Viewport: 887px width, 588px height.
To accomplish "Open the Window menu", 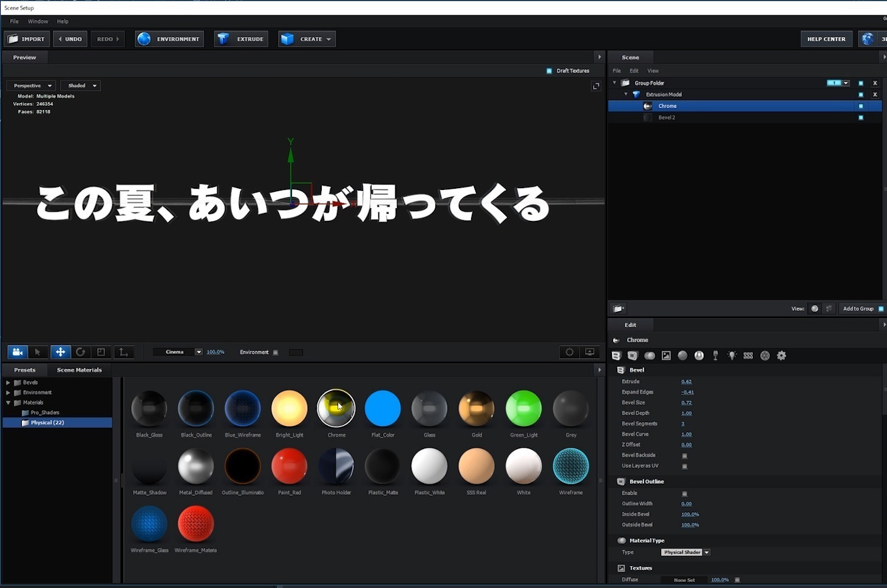I will coord(38,21).
